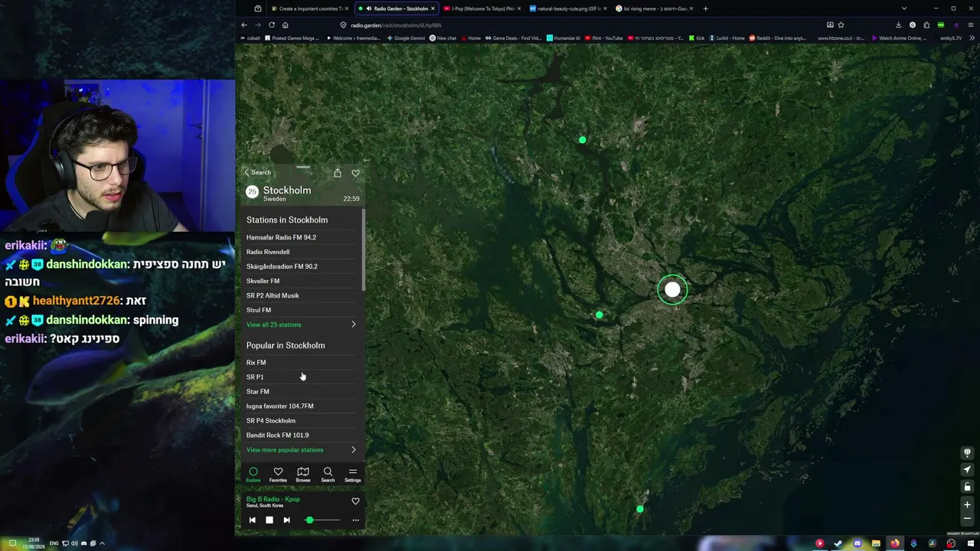Open player more options menu

(355, 520)
